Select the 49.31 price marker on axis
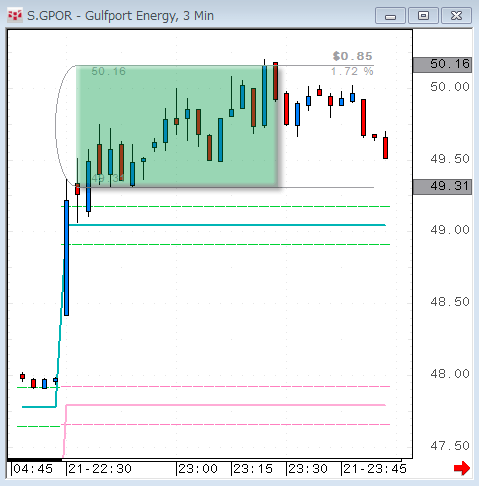The image size is (479, 486). [442, 186]
